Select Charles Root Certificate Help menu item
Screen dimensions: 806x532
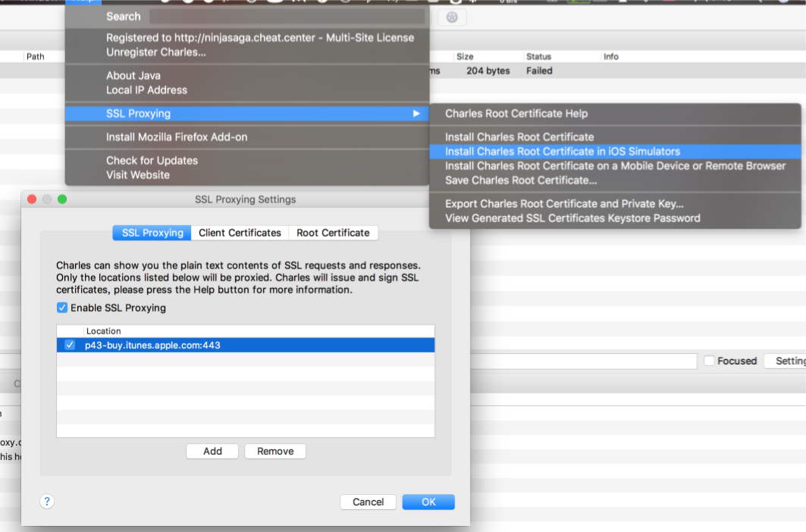[516, 114]
